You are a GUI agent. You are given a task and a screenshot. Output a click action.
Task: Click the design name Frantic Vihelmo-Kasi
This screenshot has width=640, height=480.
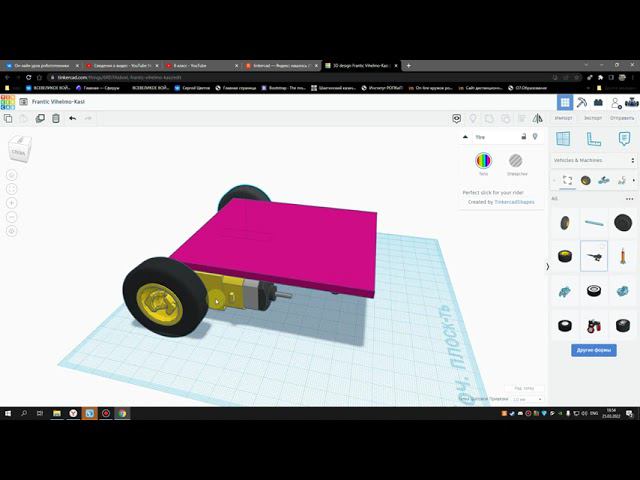click(58, 102)
